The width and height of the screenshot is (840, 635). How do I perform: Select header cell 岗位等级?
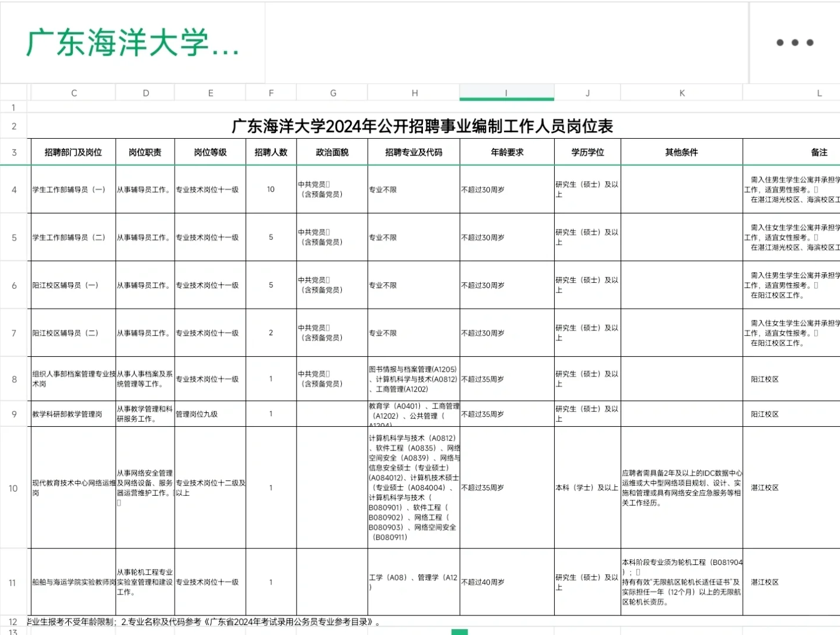click(x=210, y=152)
